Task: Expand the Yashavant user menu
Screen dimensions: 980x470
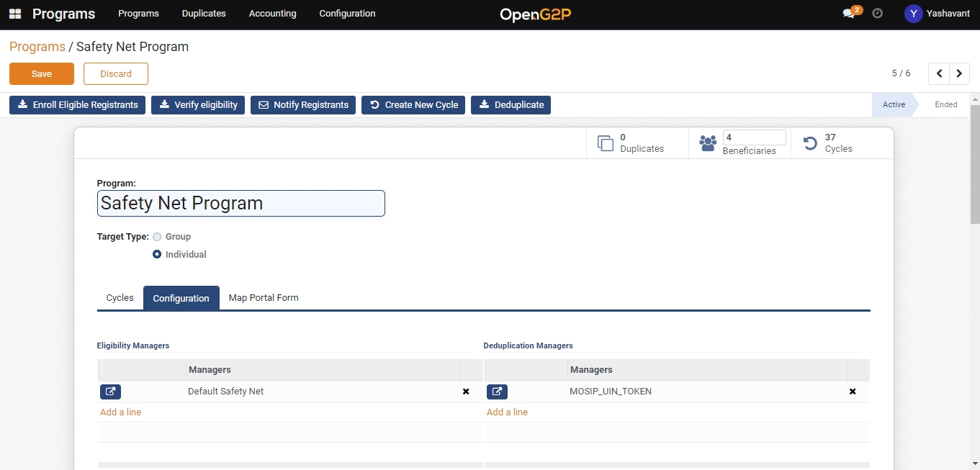Action: click(x=937, y=14)
